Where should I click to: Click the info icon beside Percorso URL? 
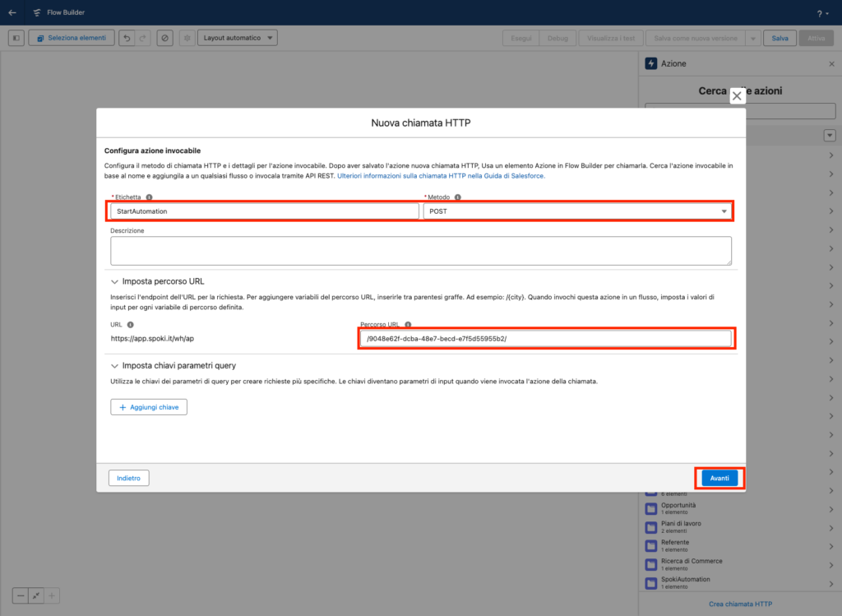(x=408, y=325)
